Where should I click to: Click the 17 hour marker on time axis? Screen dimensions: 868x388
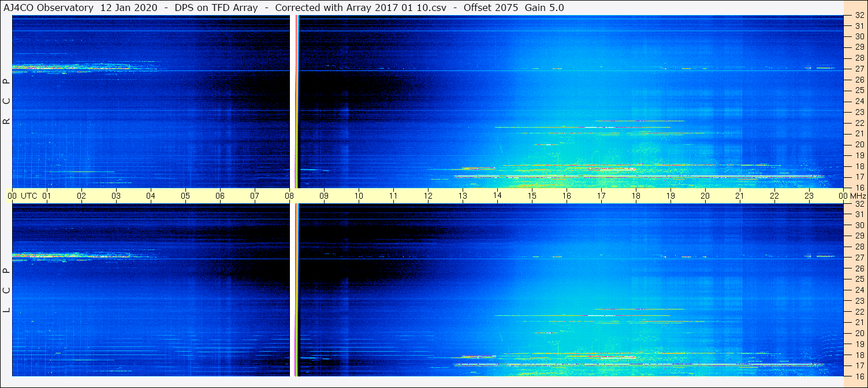[x=601, y=196]
